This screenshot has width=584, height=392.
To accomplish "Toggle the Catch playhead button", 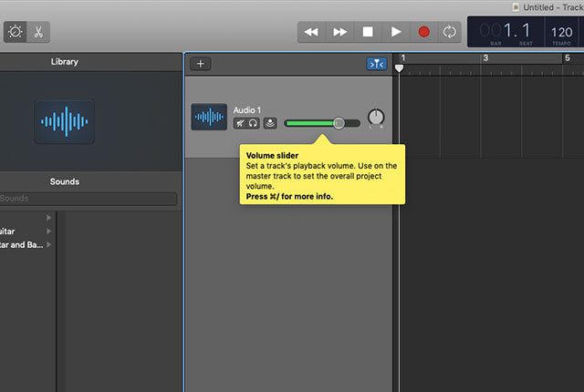I will 377,64.
